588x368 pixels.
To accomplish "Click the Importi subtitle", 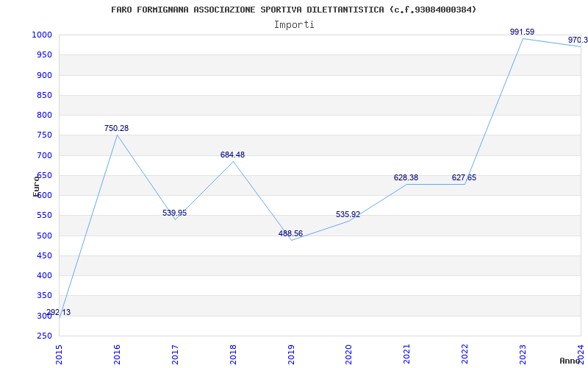I will click(x=294, y=25).
